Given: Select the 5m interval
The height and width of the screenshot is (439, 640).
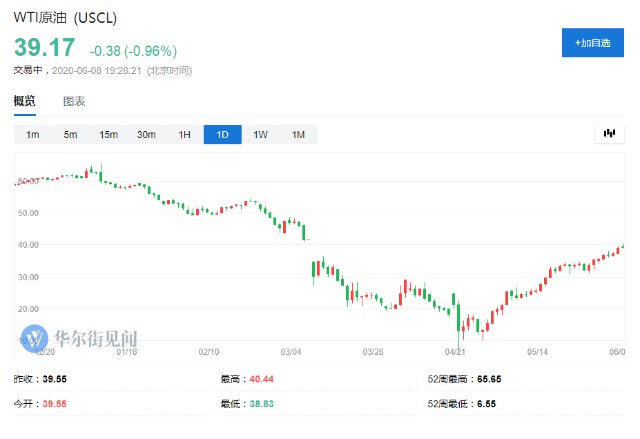Looking at the screenshot, I should point(70,135).
